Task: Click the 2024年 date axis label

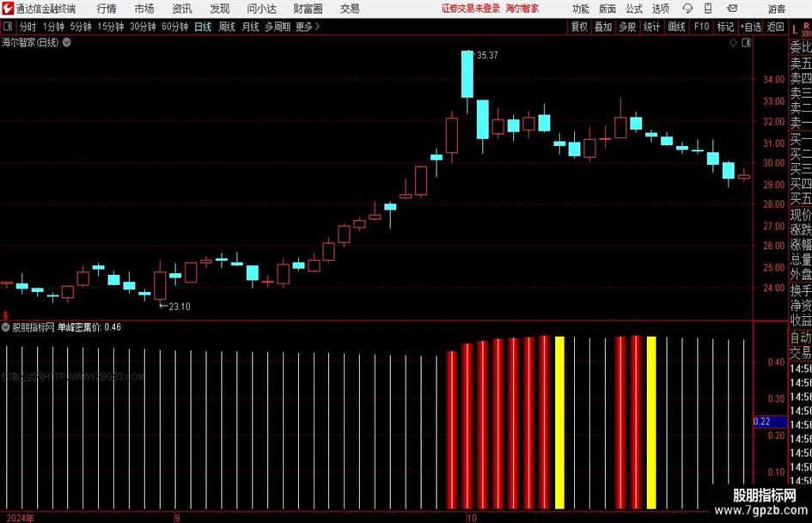Action: click(x=21, y=518)
